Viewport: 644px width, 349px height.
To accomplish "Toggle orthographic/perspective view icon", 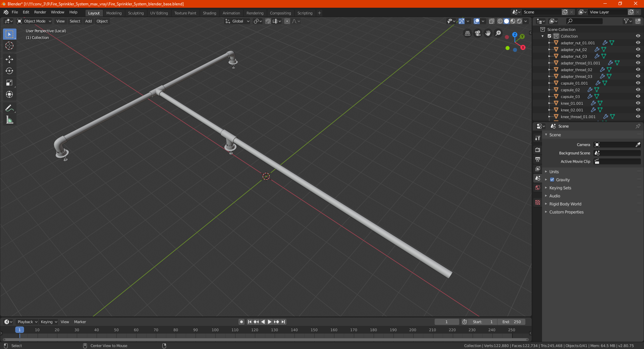I will [467, 33].
